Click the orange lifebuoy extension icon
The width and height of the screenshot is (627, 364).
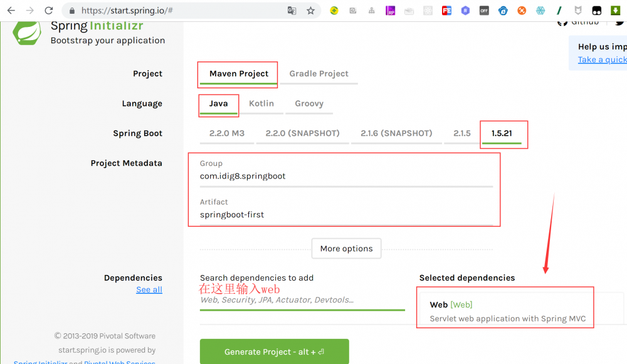(x=522, y=11)
